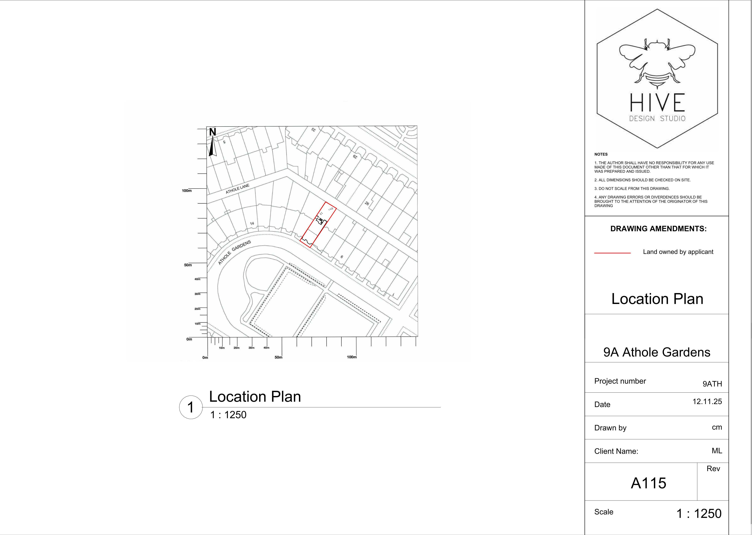
Task: Click the 'Date' label
Action: [x=602, y=405]
